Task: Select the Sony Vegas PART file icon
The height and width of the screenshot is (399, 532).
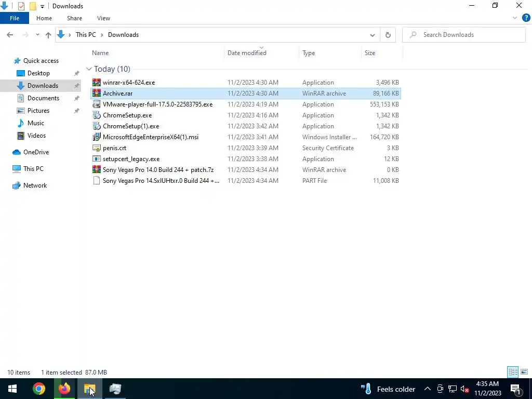Action: 97,180
